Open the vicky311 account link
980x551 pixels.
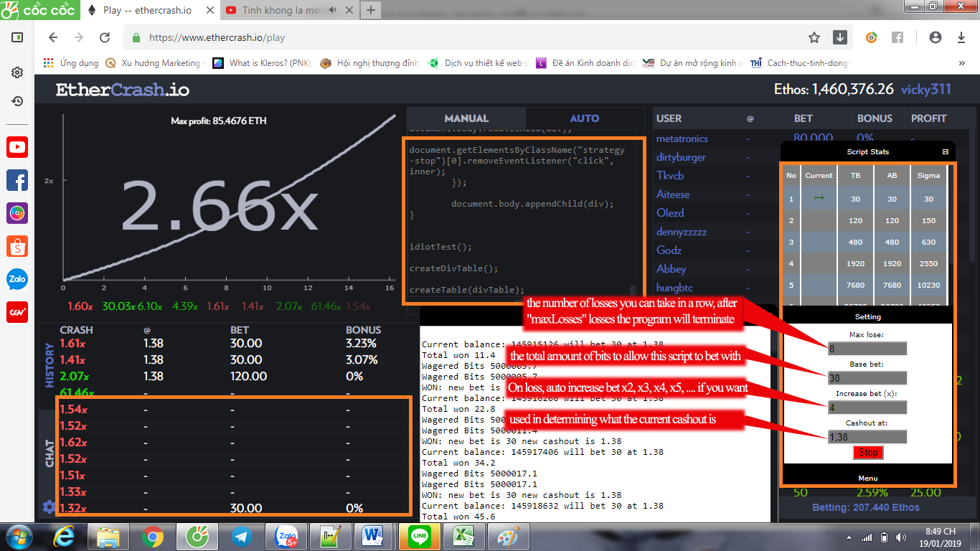(925, 90)
